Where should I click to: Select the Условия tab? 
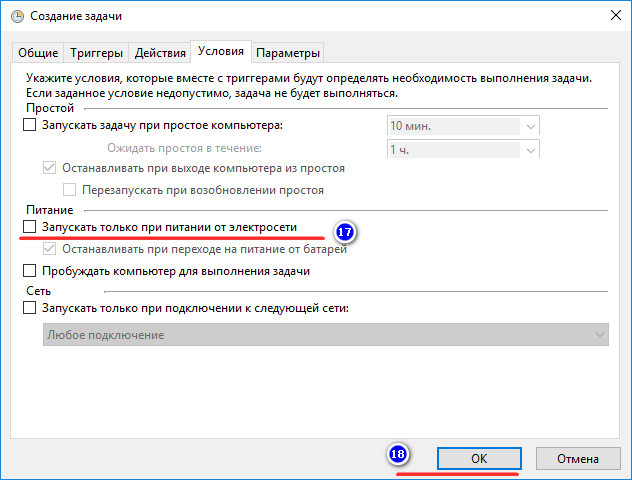pos(221,51)
